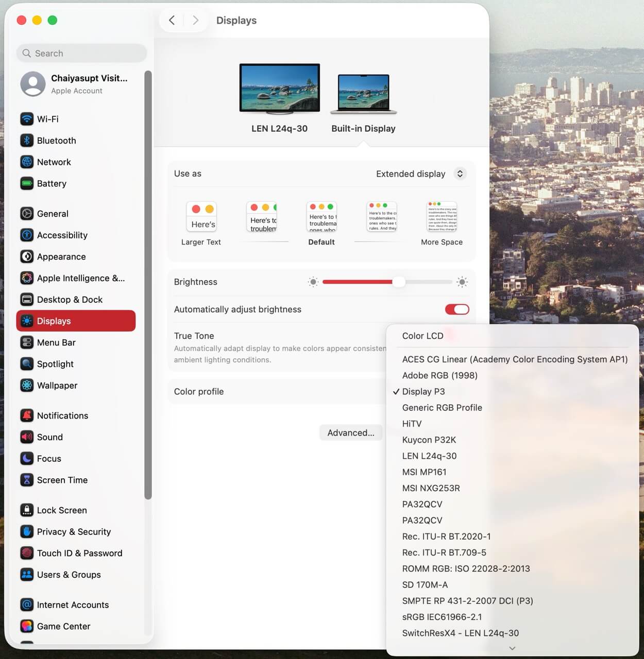644x659 pixels.
Task: Click the sidebar vertical scrollbar
Action: click(x=148, y=285)
